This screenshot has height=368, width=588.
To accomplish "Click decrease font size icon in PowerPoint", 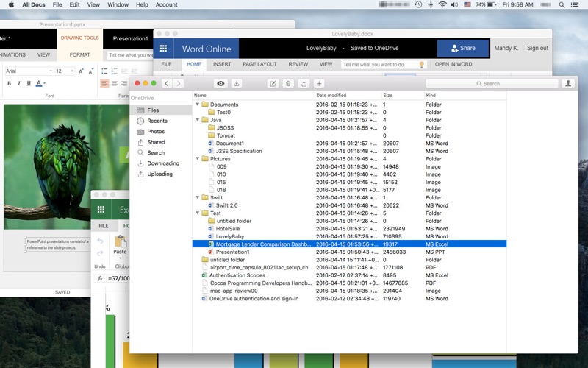I will [90, 71].
